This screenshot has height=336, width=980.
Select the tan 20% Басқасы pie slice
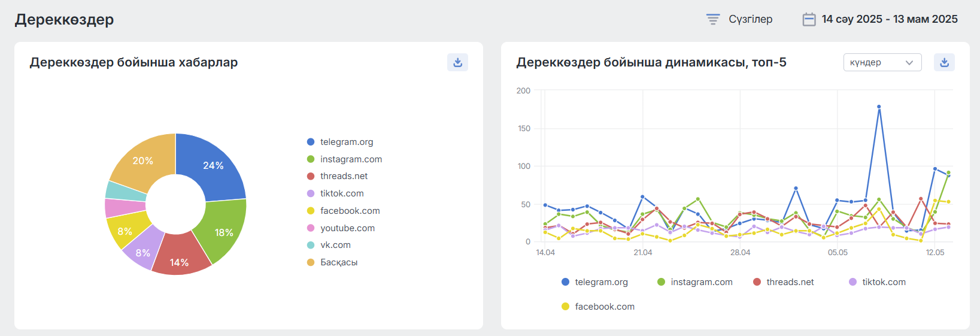142,160
